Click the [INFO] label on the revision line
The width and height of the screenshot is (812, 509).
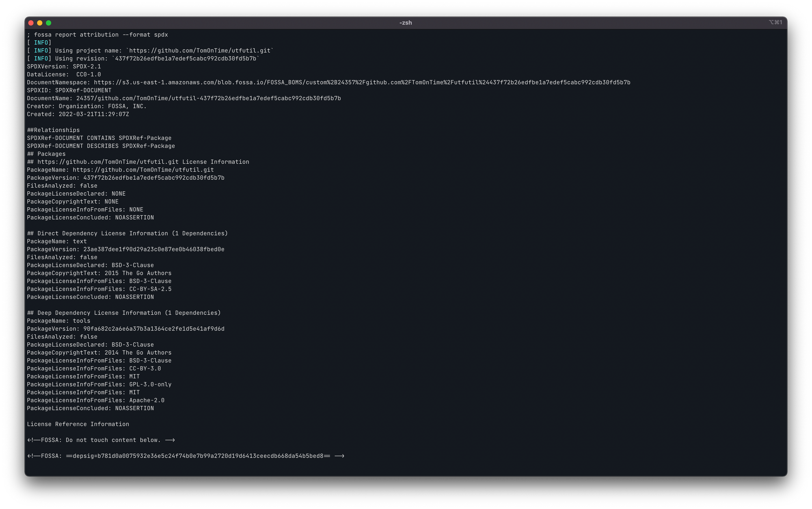click(41, 58)
